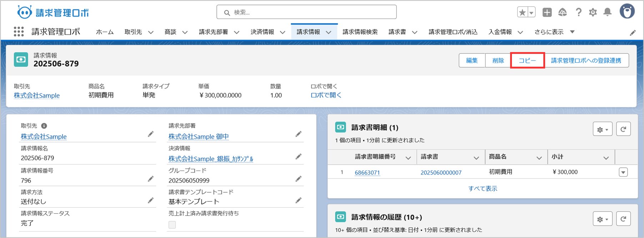Open 請求書明細 list gear settings dropdown
The image size is (644, 238).
(602, 129)
